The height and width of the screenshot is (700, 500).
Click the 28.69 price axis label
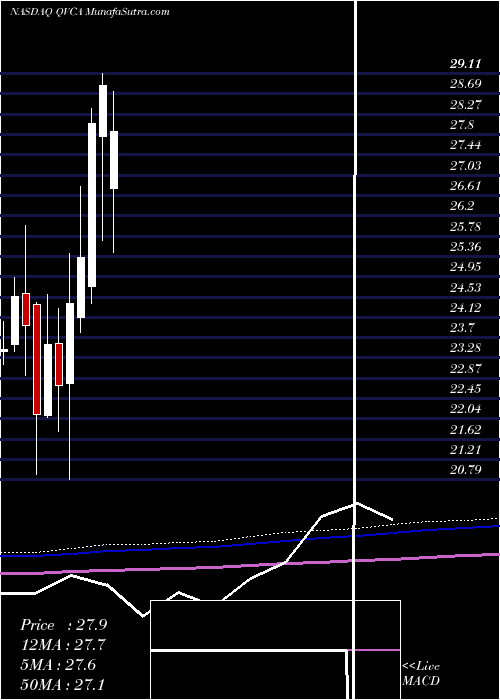click(x=465, y=84)
